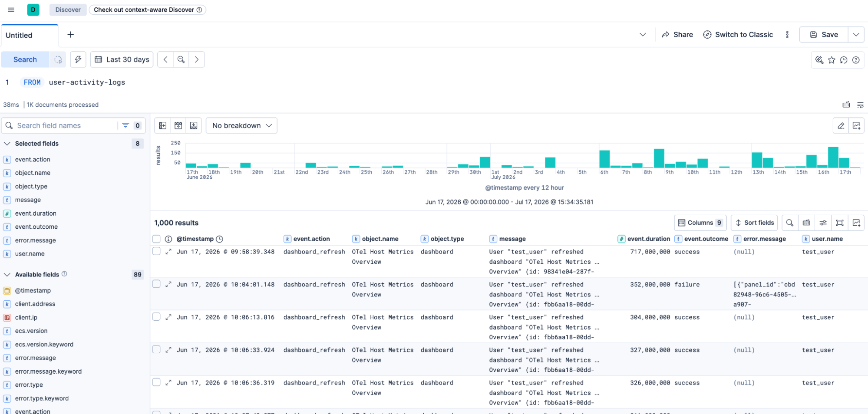The height and width of the screenshot is (414, 868).
Task: Search within the results table
Action: [x=790, y=223]
